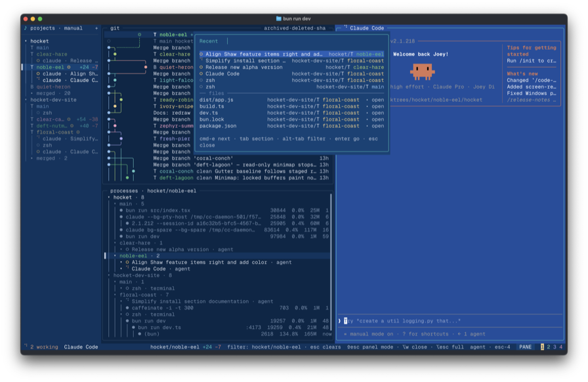The height and width of the screenshot is (382, 588).
Task: Click the terminal circle before zsh · terminal under floral-coast
Action: [127, 314]
